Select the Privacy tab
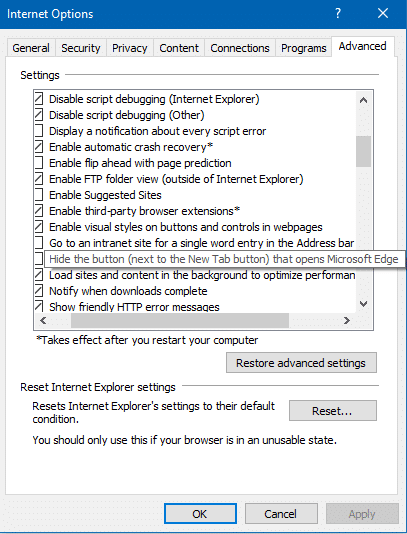This screenshot has height=534, width=407. tap(129, 48)
